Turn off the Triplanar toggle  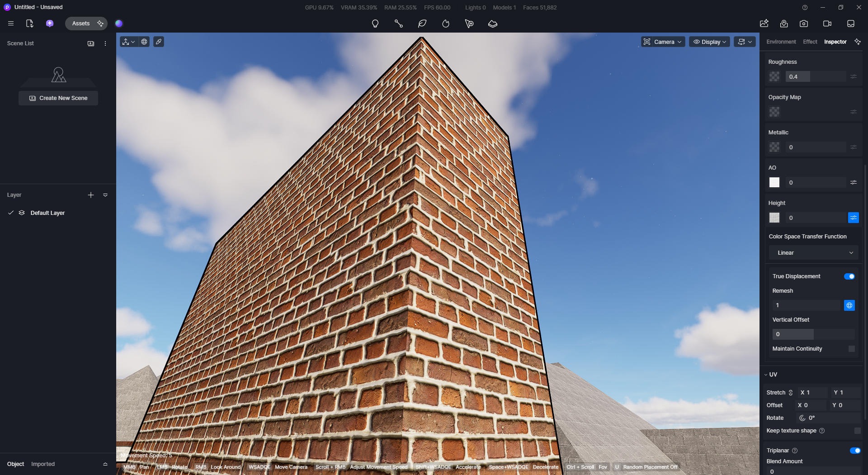tap(854, 451)
